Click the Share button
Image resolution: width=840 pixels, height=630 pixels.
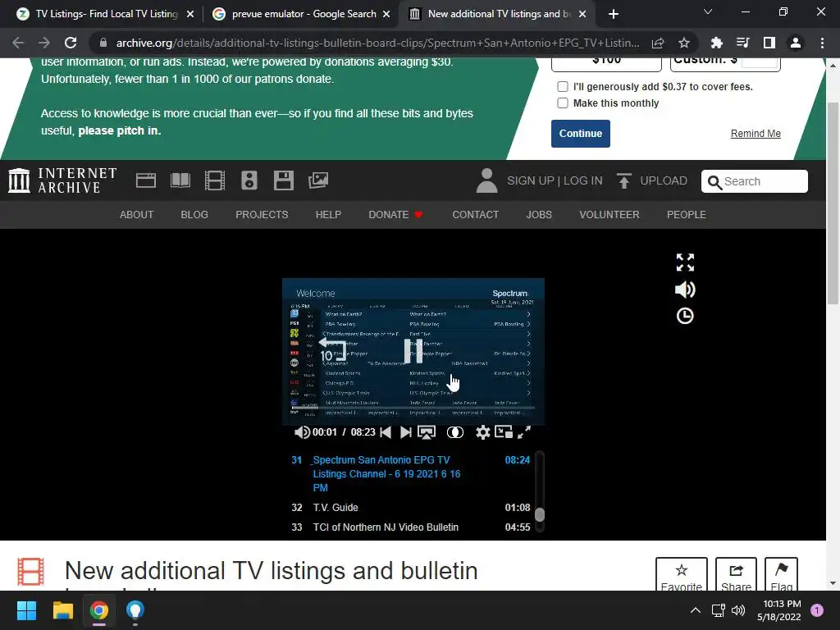tap(736, 574)
